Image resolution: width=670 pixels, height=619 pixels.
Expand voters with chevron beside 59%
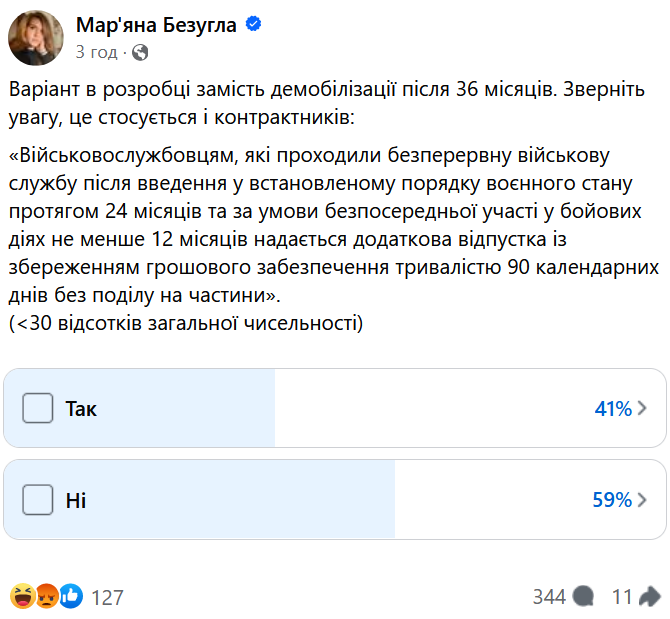click(642, 499)
